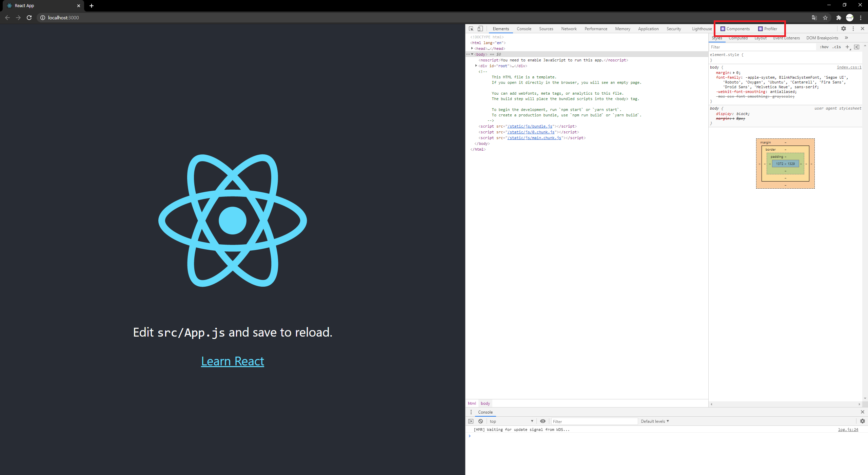Expand the head element node
868x475 pixels.
click(x=472, y=49)
